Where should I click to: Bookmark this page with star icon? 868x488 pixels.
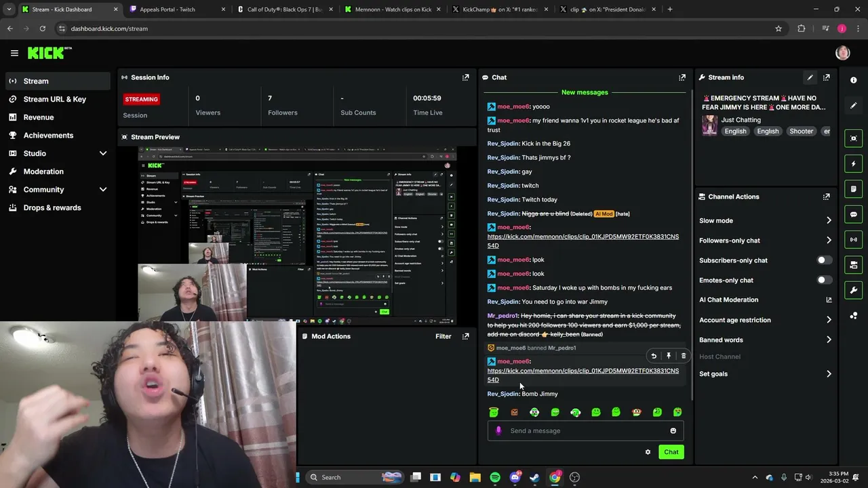(x=778, y=28)
